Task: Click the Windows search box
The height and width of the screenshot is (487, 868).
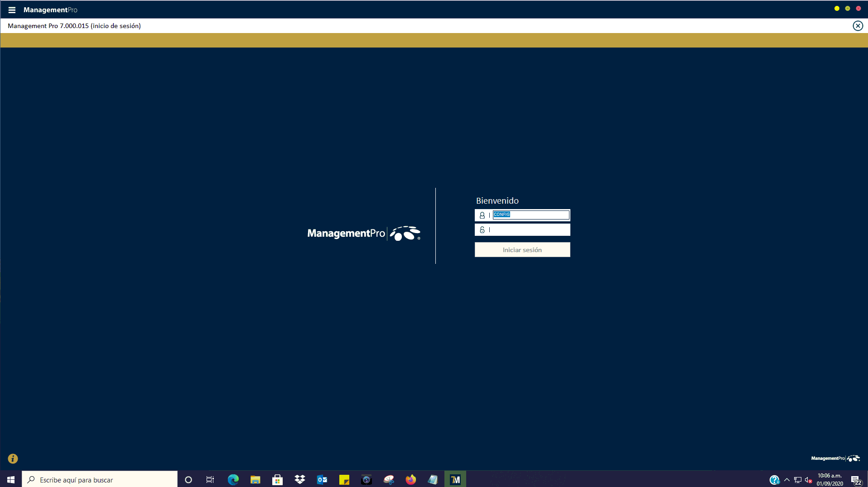Action: click(100, 480)
